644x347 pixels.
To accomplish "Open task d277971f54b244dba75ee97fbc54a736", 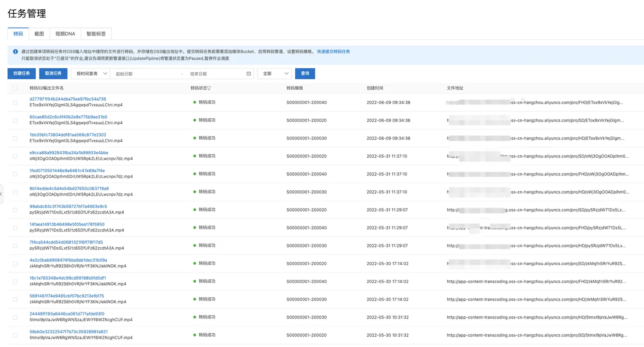I will pos(68,99).
